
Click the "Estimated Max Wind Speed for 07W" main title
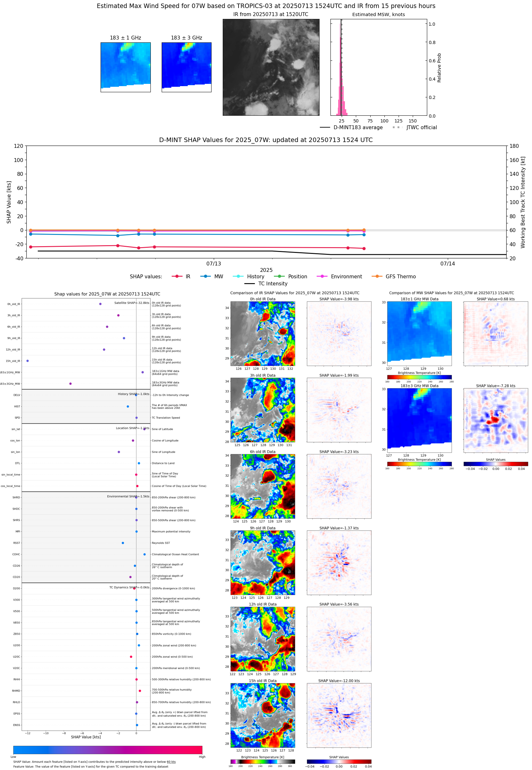[266, 6]
